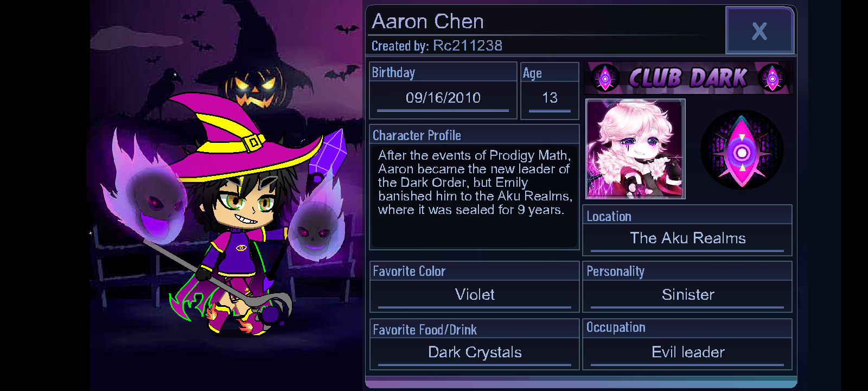Viewport: 868px width, 391px height.
Task: Edit the Personality field Sinister
Action: tap(687, 295)
